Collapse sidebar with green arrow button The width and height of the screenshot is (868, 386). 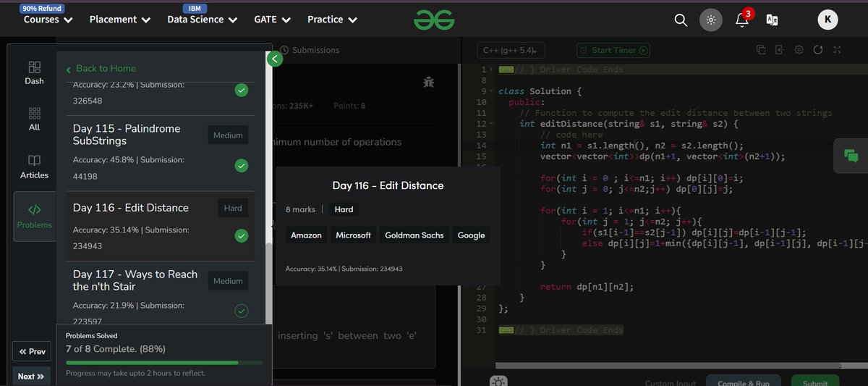click(274, 59)
